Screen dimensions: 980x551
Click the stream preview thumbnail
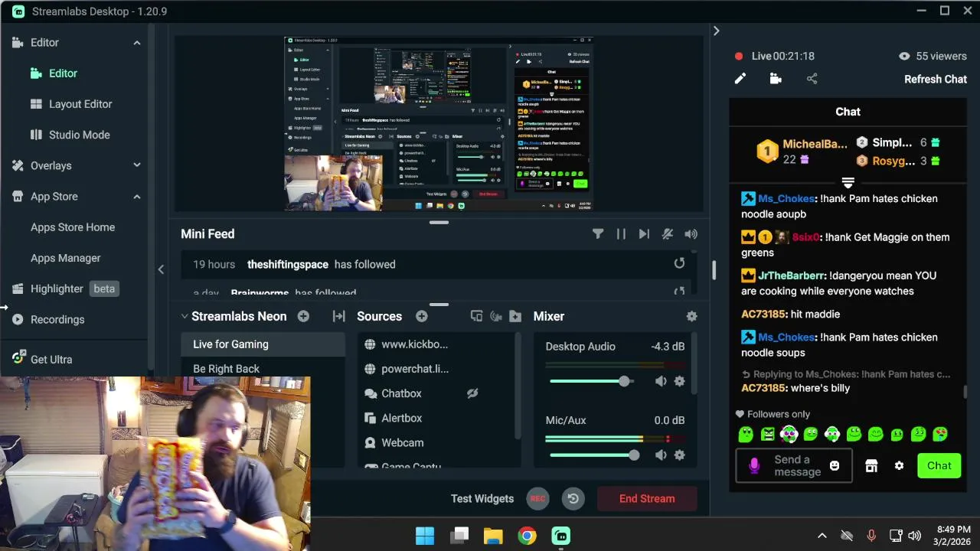pos(438,124)
